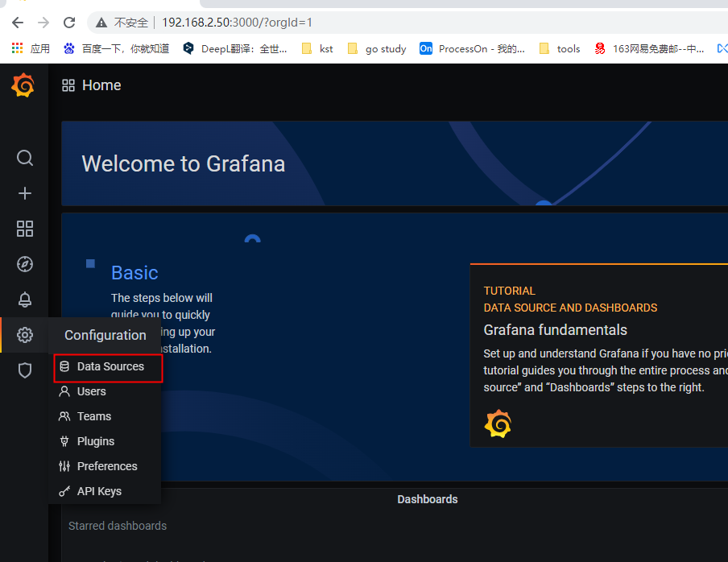Open the Grafana fundamentals tutorial card
This screenshot has width=728, height=562.
click(x=599, y=356)
